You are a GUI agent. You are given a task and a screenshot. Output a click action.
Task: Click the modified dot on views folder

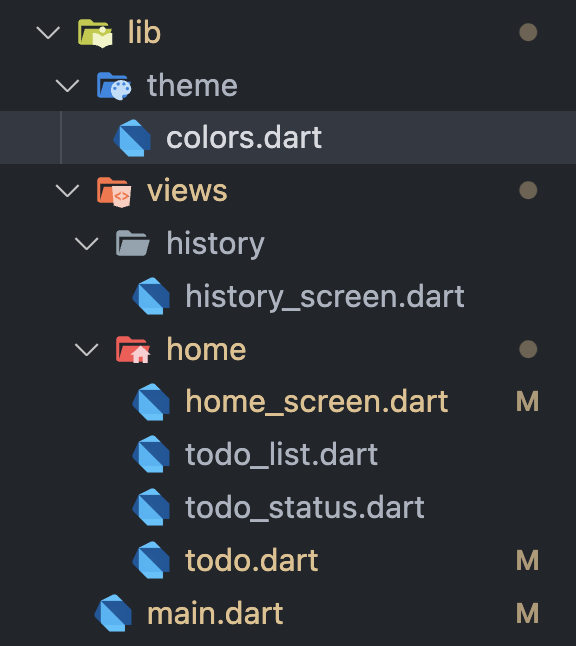click(x=528, y=190)
